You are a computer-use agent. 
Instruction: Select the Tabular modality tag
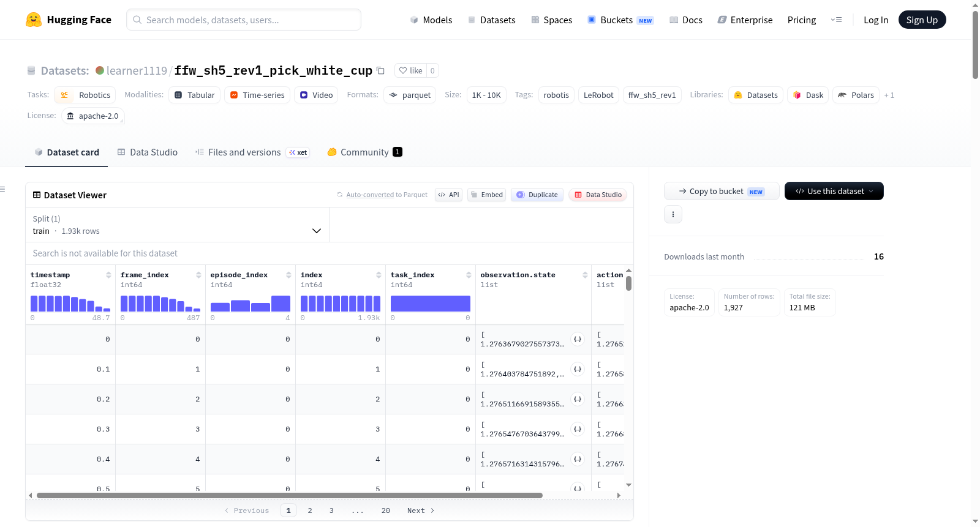[195, 95]
